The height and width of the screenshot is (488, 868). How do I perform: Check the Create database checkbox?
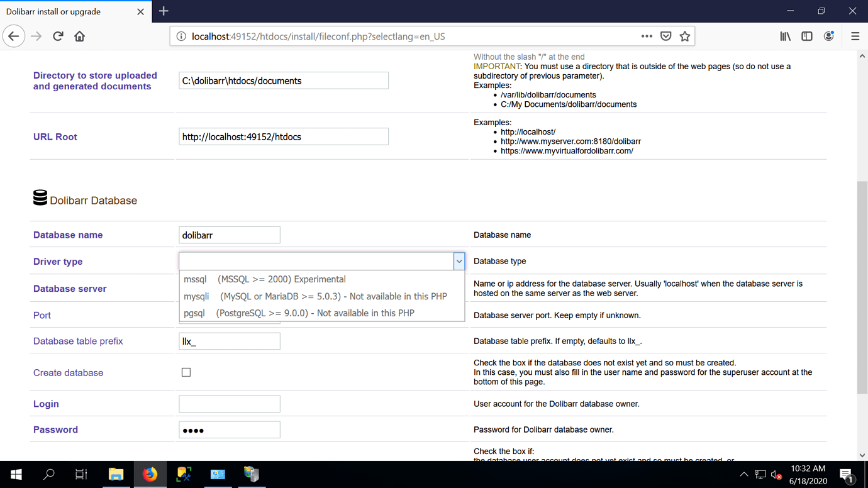(x=186, y=372)
